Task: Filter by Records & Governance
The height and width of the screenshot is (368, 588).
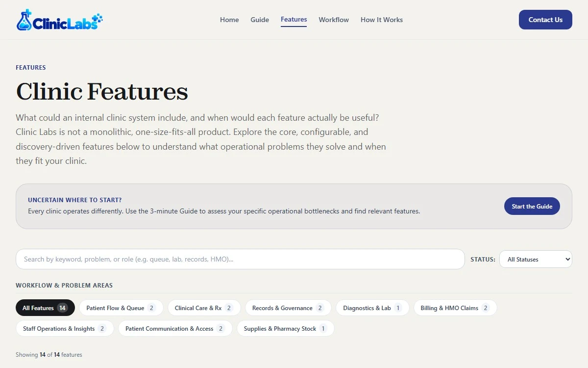Action: (288, 308)
